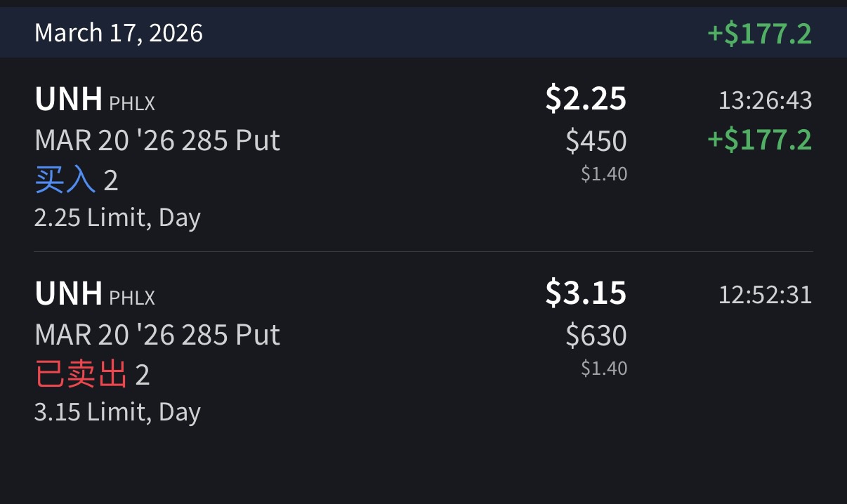
Task: Select the $2.25 fill price
Action: 586,99
